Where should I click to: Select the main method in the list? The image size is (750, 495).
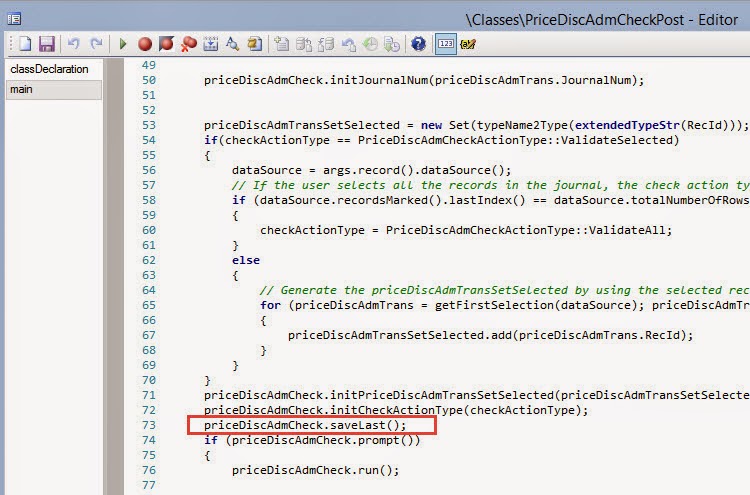pos(54,89)
